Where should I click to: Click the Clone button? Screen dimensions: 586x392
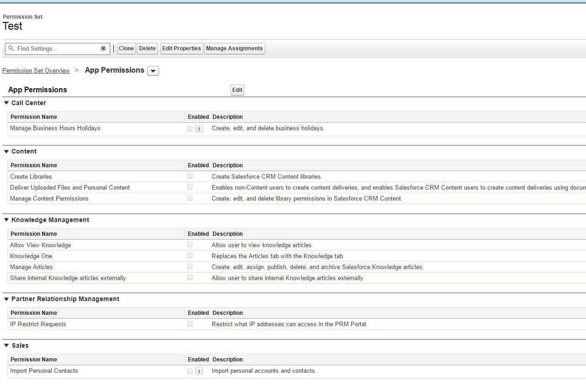click(126, 48)
